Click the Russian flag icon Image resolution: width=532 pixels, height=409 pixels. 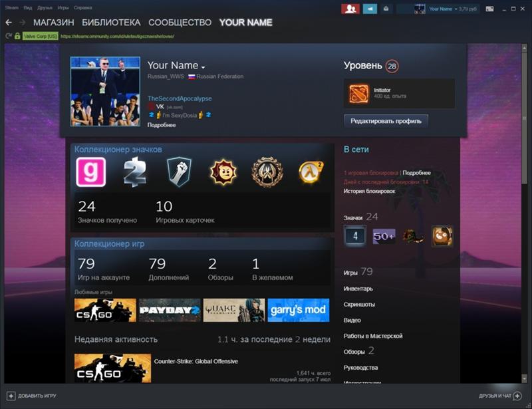192,76
